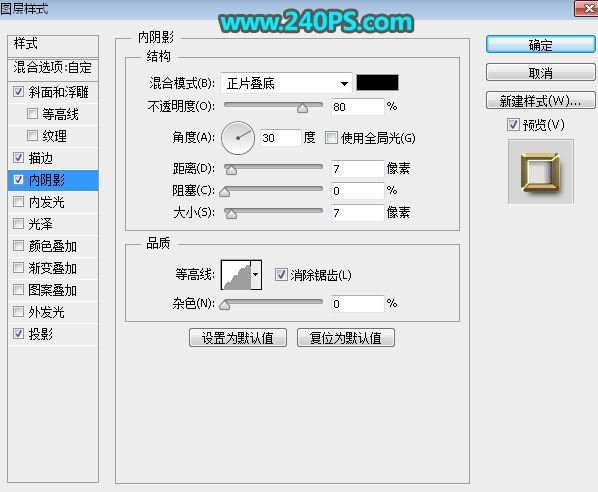This screenshot has width=598, height=492.
Task: Click the 新建样式(W)... button
Action: [x=540, y=101]
